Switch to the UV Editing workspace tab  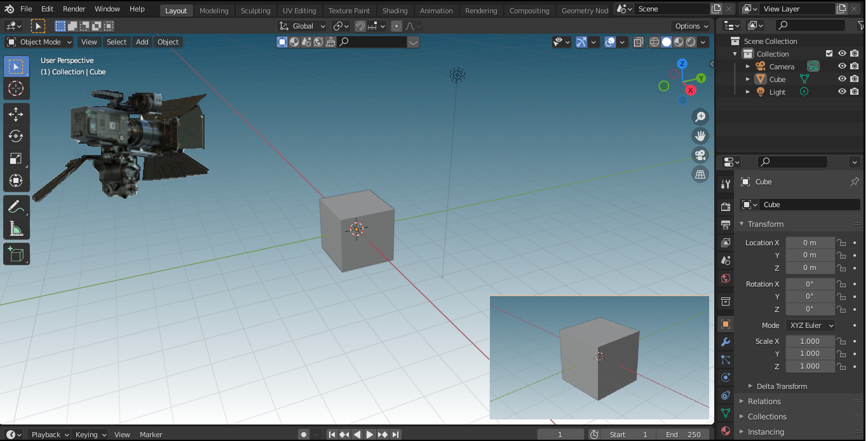pos(299,11)
